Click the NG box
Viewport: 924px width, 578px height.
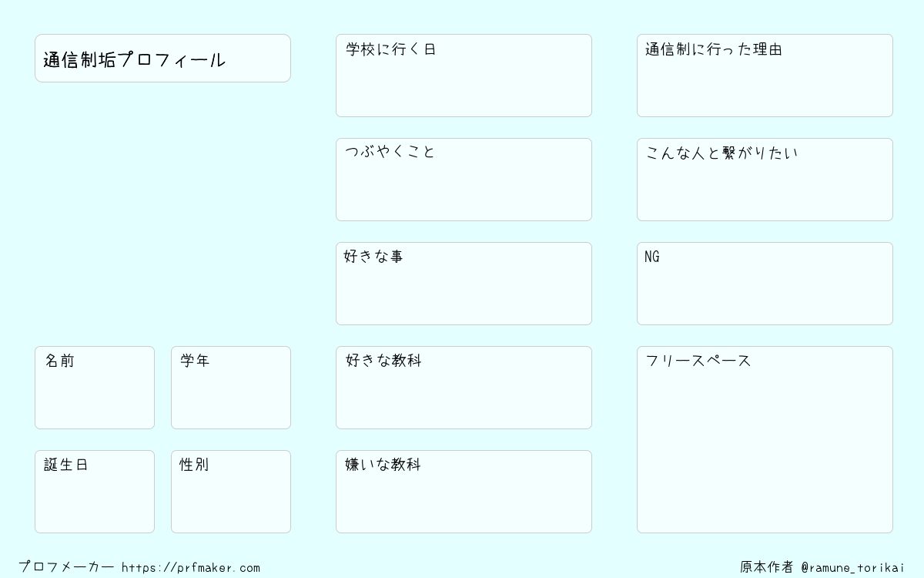coord(765,284)
